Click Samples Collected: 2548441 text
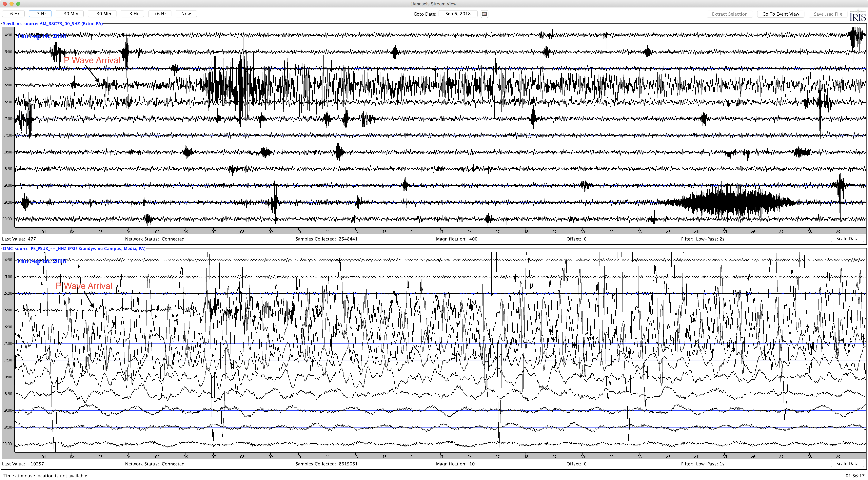868x480 pixels. 327,239
